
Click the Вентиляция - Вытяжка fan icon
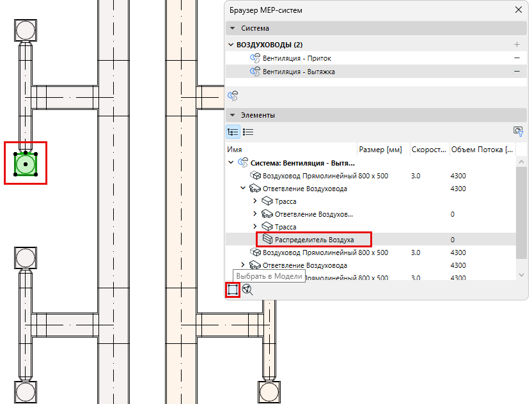coord(255,72)
